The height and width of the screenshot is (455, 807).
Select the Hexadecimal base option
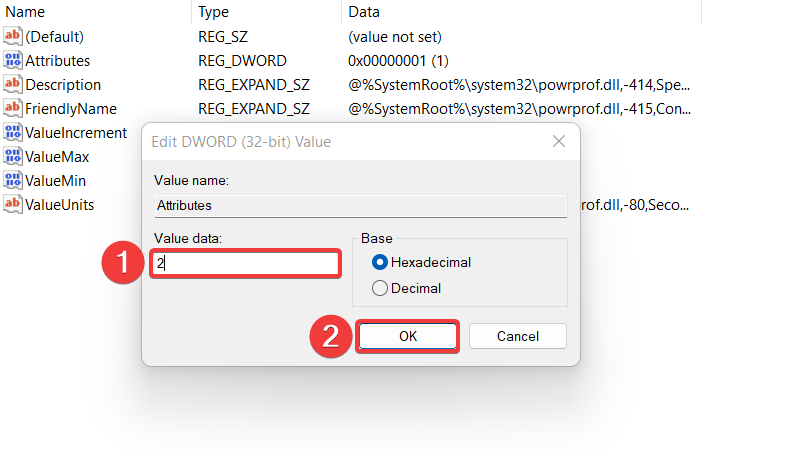tap(380, 262)
